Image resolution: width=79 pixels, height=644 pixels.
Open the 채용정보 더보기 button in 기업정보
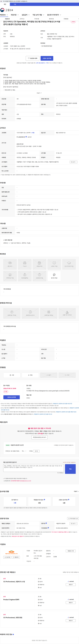click(71, 551)
